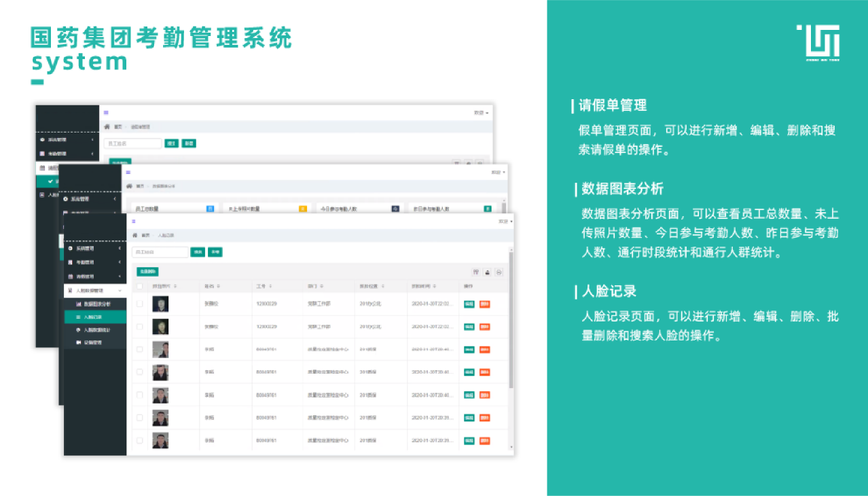
Task: Click the 批量删除 button above the face table
Action: (147, 272)
